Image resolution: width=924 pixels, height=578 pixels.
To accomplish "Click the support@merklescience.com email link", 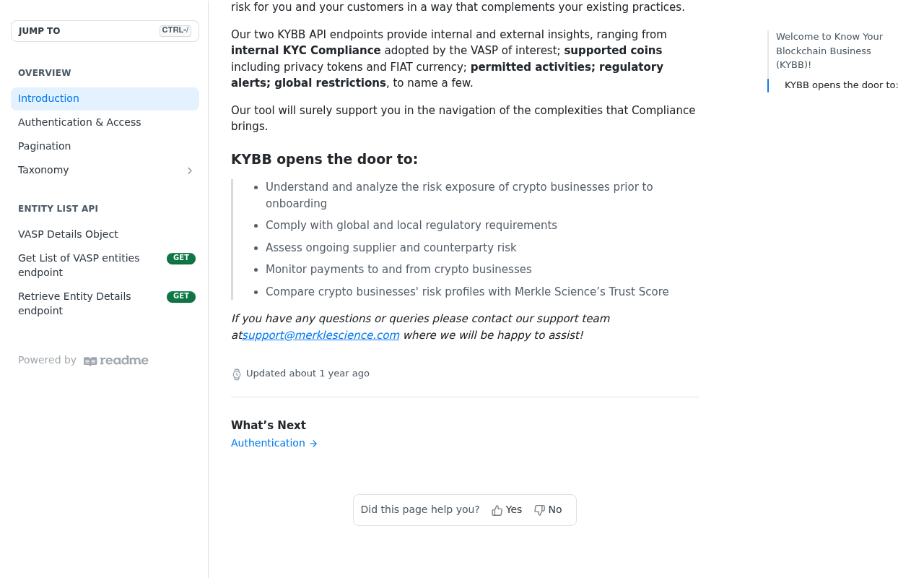I will click(x=321, y=335).
